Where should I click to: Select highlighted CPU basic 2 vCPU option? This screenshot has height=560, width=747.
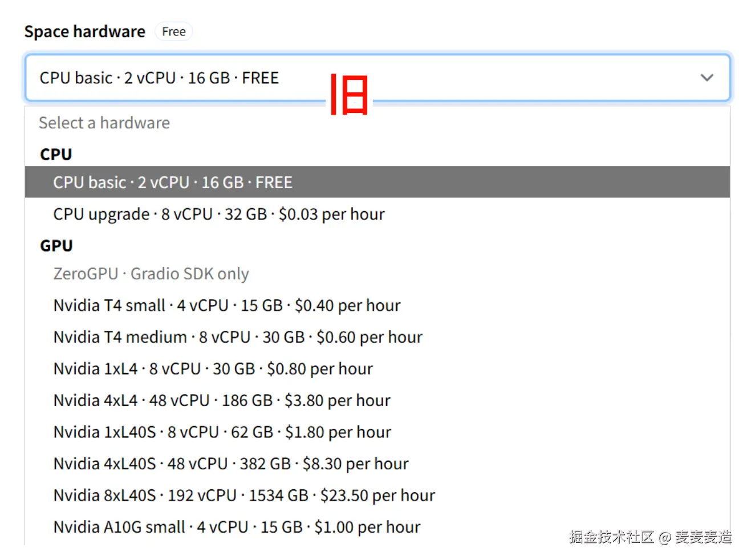377,182
